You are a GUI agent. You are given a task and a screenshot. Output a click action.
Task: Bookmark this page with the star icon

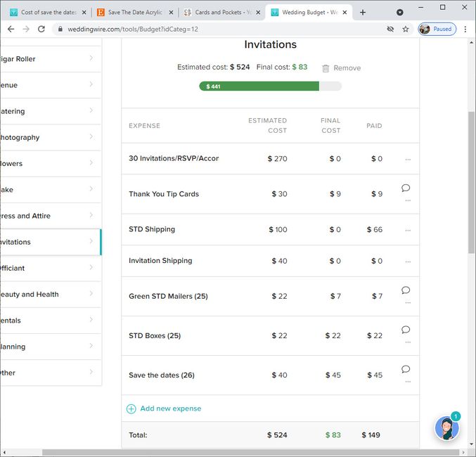[406, 30]
